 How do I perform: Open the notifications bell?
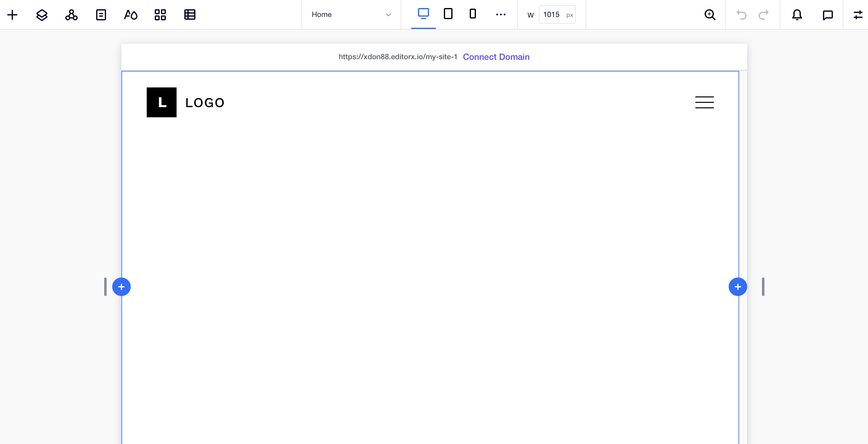coord(796,14)
